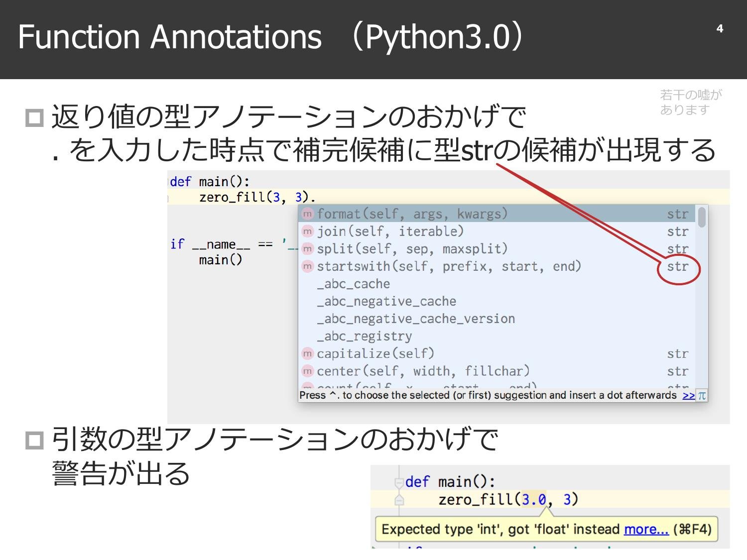This screenshot has height=560, width=747.
Task: Select the method icon beside capitalize(self)
Action: [307, 353]
